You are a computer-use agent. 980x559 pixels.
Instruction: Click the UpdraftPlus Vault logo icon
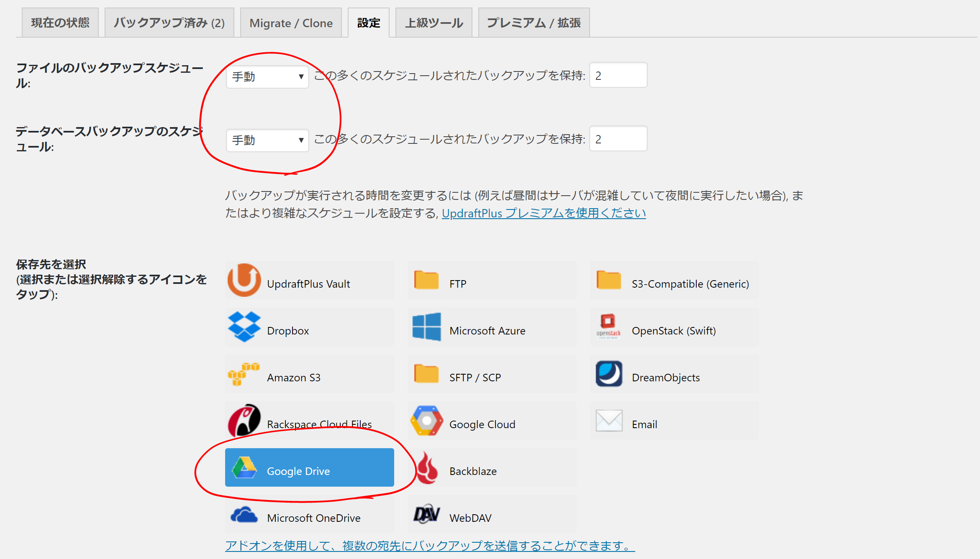pyautogui.click(x=244, y=280)
